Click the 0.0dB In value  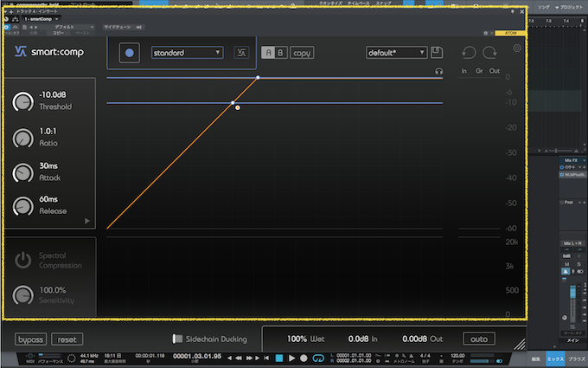click(362, 339)
